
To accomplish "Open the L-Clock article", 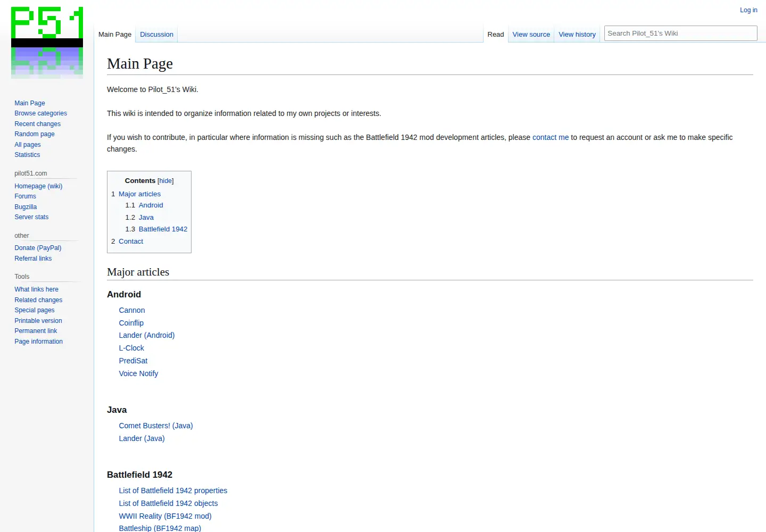I will (x=131, y=348).
